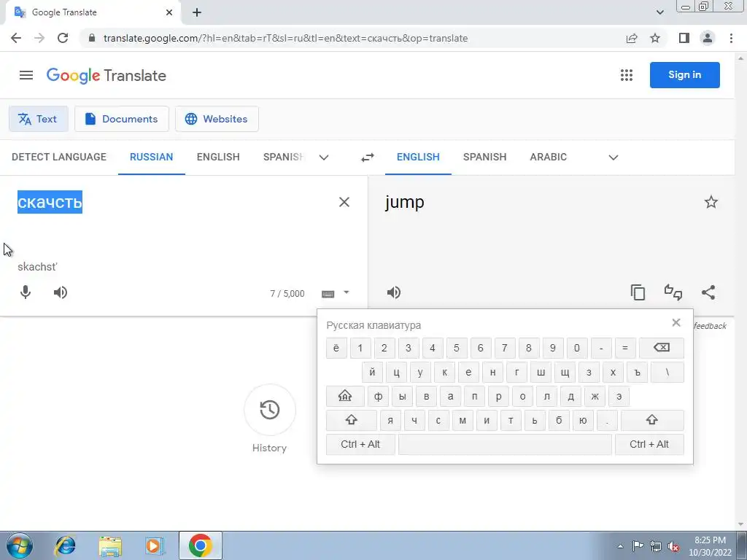
Task: Open Windows Explorer from taskbar
Action: point(110,545)
